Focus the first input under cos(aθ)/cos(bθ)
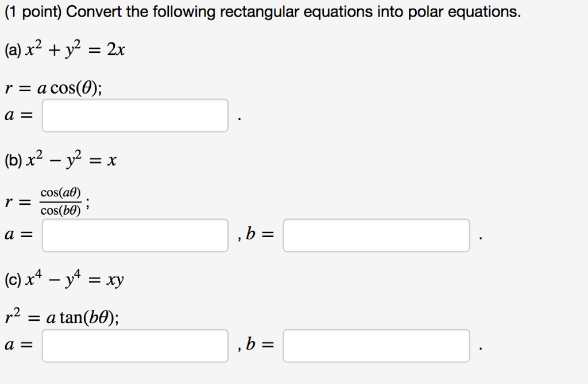The height and width of the screenshot is (384, 588). coord(135,235)
